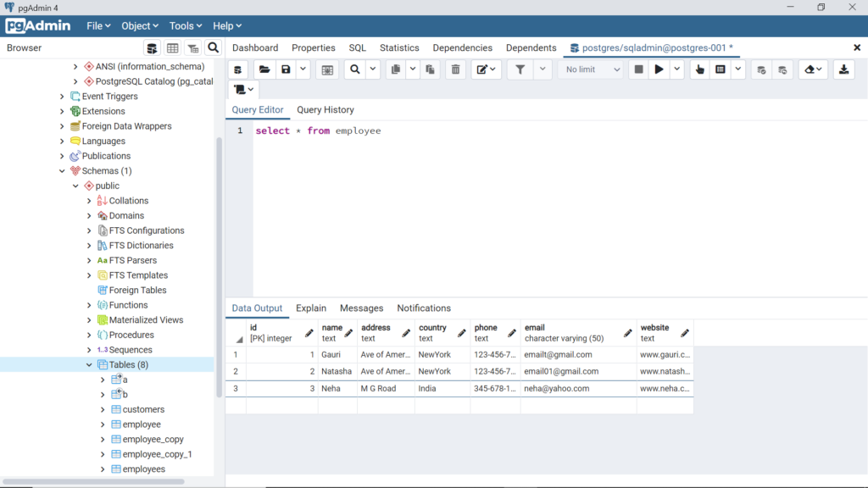Viewport: 868px width, 488px height.
Task: Switch to the Query History tab
Action: 325,109
